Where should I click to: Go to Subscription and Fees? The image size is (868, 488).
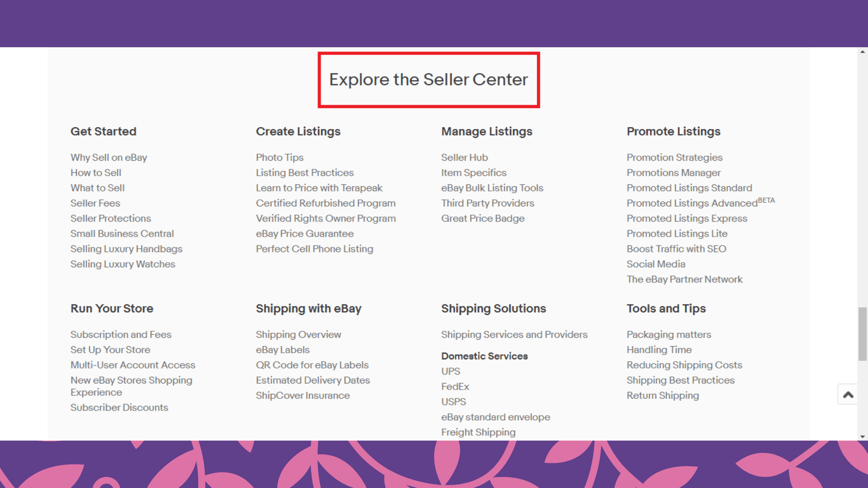121,335
